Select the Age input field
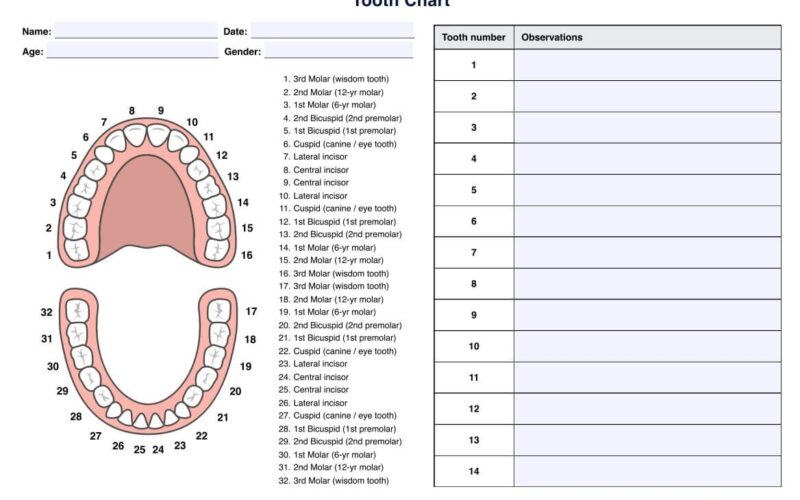800x500 pixels. pyautogui.click(x=132, y=51)
